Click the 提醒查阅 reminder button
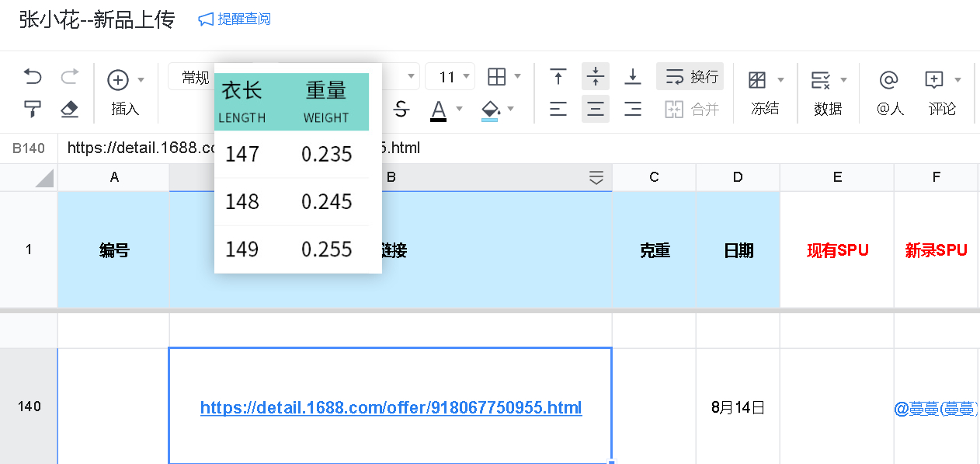Image resolution: width=980 pixels, height=464 pixels. (235, 19)
